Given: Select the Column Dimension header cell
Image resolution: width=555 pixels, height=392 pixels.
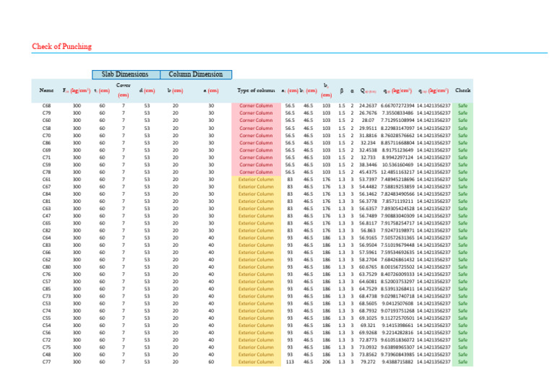Looking at the screenshot, I should click(x=196, y=74).
